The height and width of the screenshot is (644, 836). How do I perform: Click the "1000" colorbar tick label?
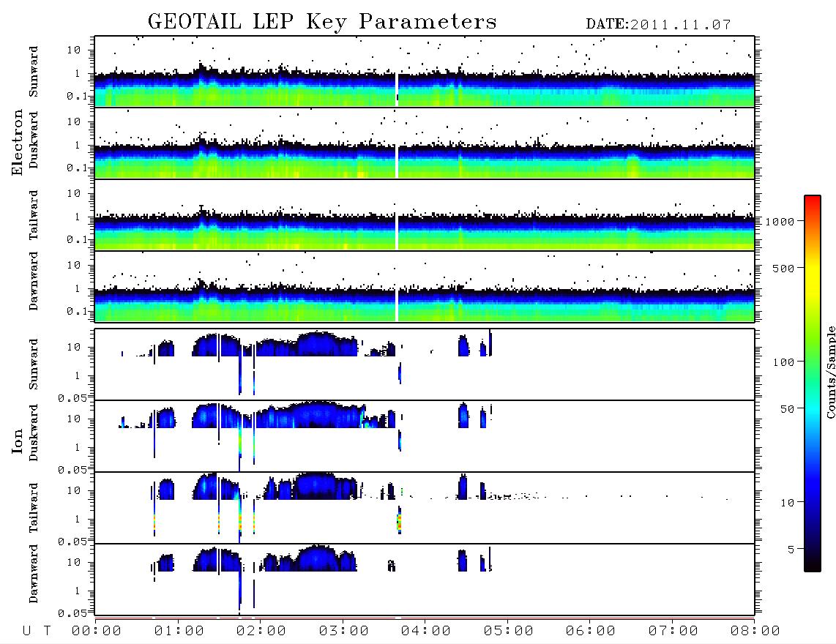[x=780, y=222]
